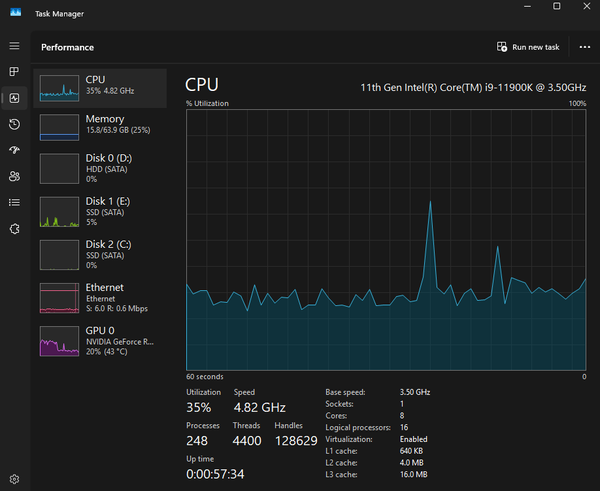Open the three-dot more options menu
Screen dimensions: 600x491
click(585, 47)
